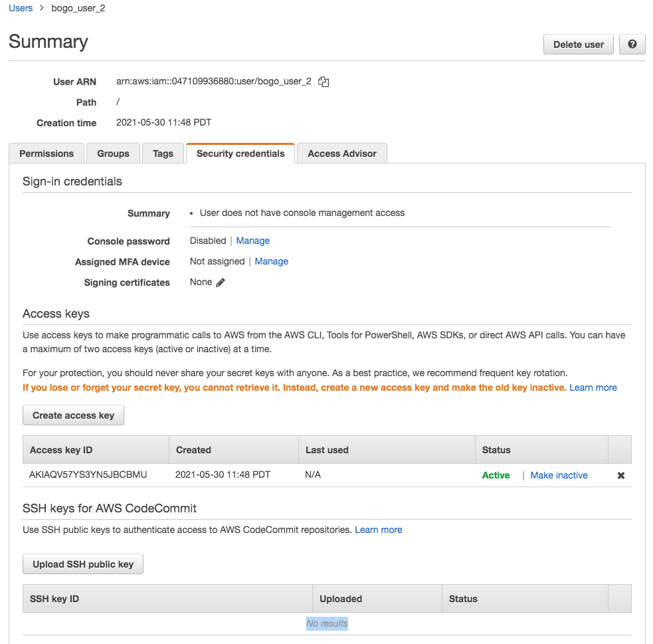Click Upload SSH public key button

click(83, 564)
